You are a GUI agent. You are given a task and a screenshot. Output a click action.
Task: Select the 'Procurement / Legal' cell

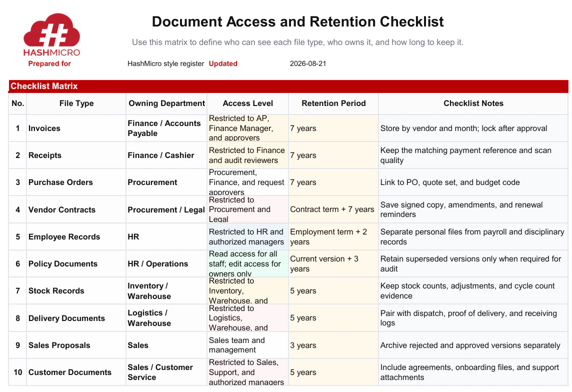[x=166, y=209]
